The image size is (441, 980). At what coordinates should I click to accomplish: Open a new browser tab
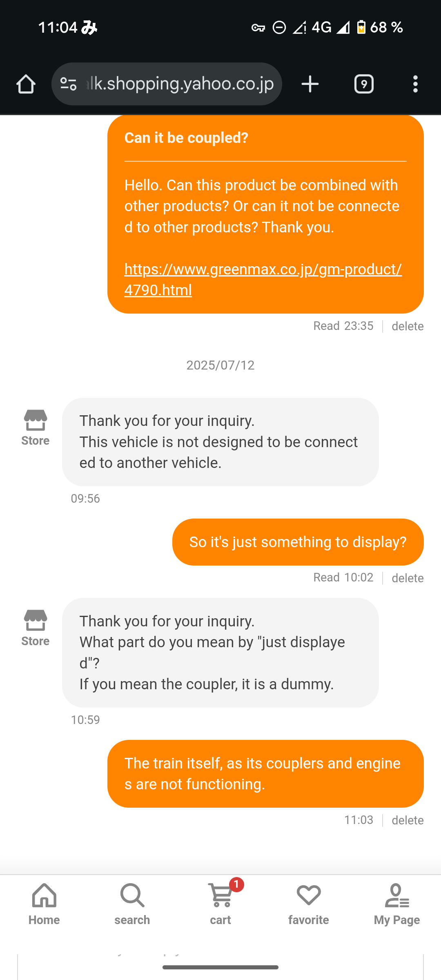point(310,84)
